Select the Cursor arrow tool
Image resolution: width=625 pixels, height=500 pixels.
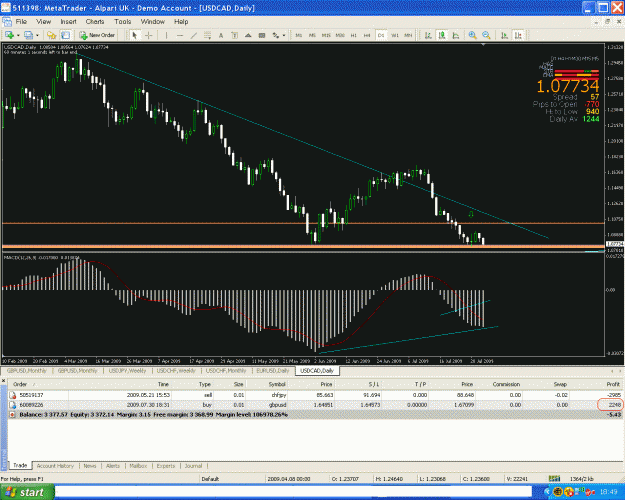point(135,35)
